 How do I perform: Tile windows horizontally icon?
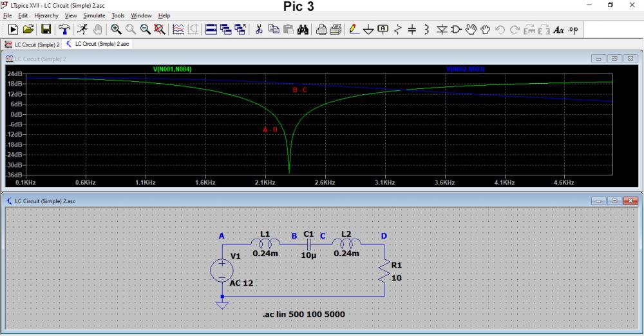tap(211, 29)
